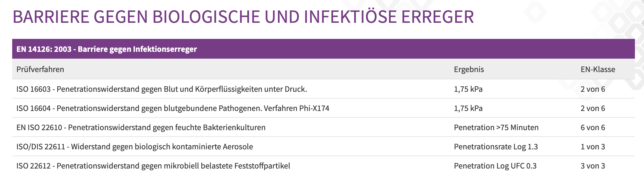Click the 'Penetrationsrate Log 1.3' result
The image size is (644, 182).
click(496, 147)
